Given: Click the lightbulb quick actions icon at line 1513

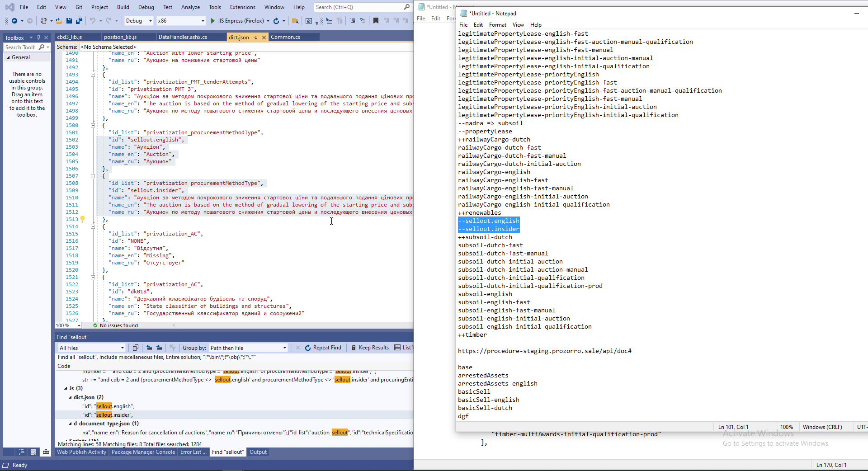Looking at the screenshot, I should tap(83, 219).
